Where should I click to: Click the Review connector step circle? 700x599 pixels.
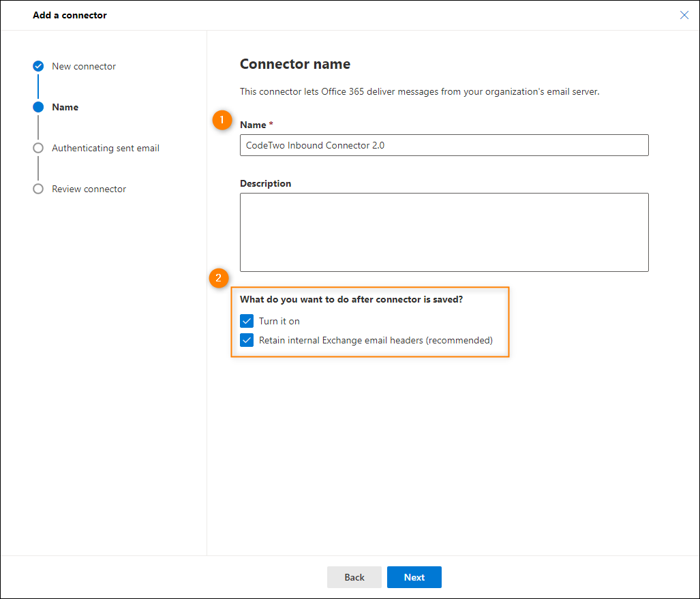click(x=38, y=189)
